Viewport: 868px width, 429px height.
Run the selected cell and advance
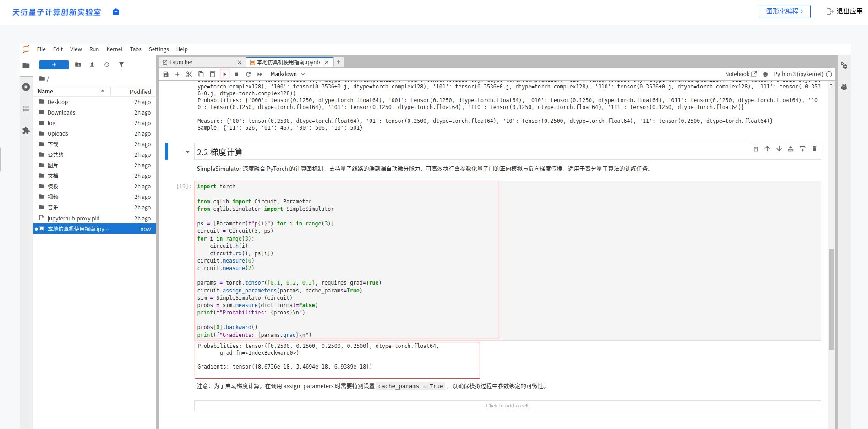tap(224, 74)
